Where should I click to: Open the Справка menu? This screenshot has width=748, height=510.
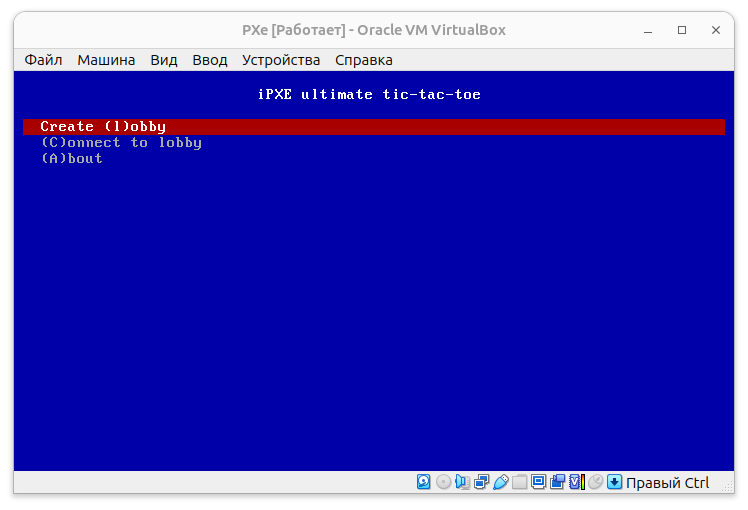click(x=364, y=60)
